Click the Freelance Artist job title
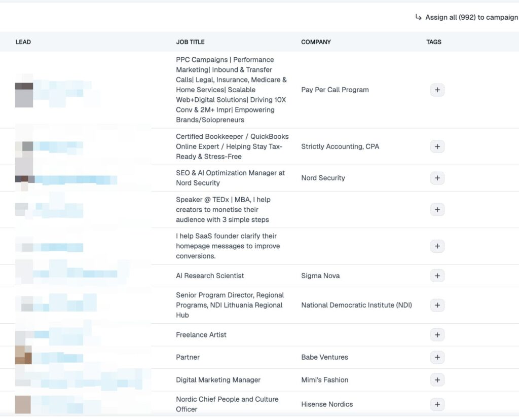The image size is (519, 420). (201, 335)
